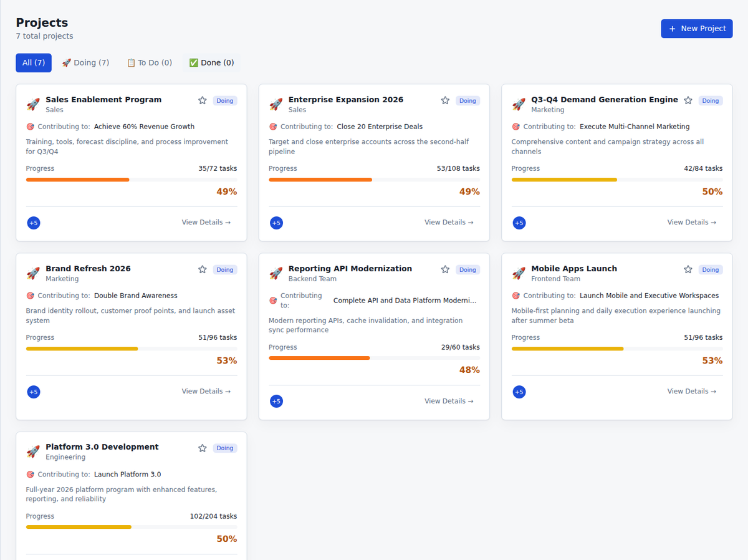Open +5 members avatar on Sales Enablement Program

34,223
